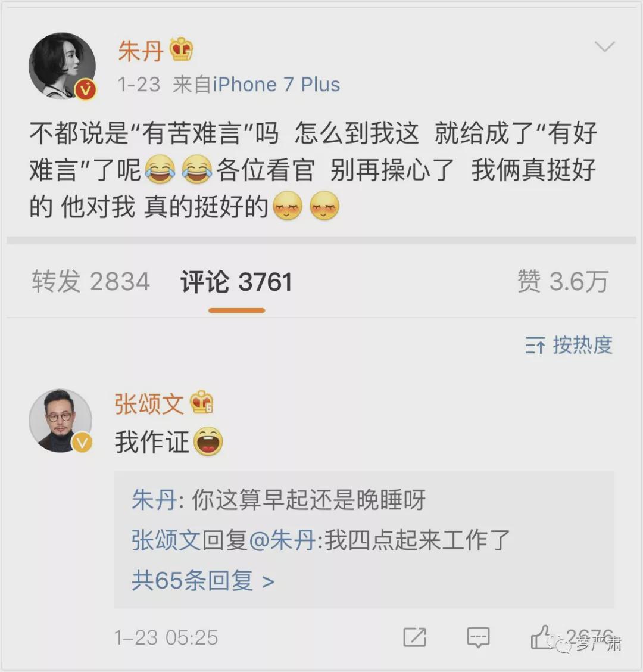Expand 共65条回复 replies list
This screenshot has width=643, height=672.
click(203, 581)
